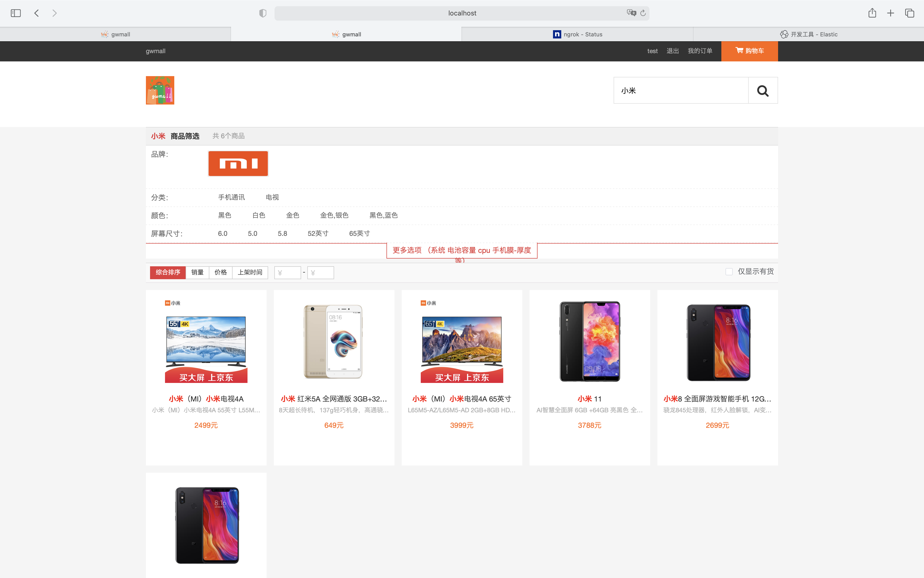Open the 小米电视4A 65英寸 TV image
This screenshot has width=924, height=578.
[462, 341]
